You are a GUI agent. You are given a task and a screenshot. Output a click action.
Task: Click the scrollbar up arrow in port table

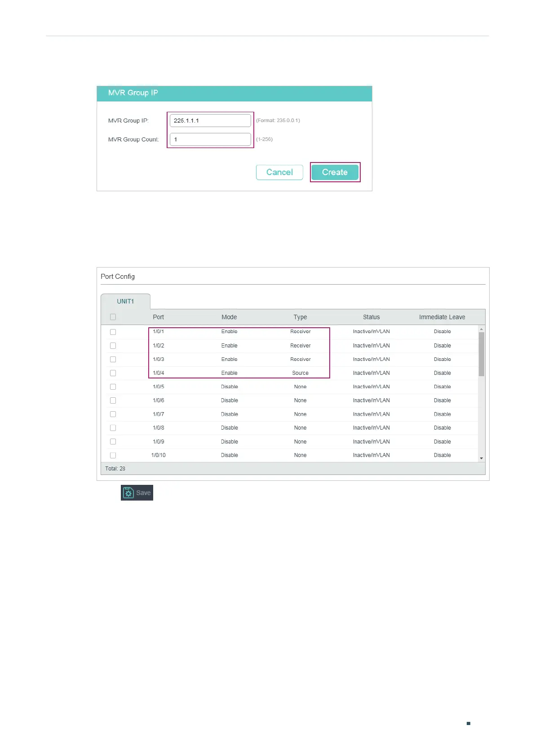point(482,329)
